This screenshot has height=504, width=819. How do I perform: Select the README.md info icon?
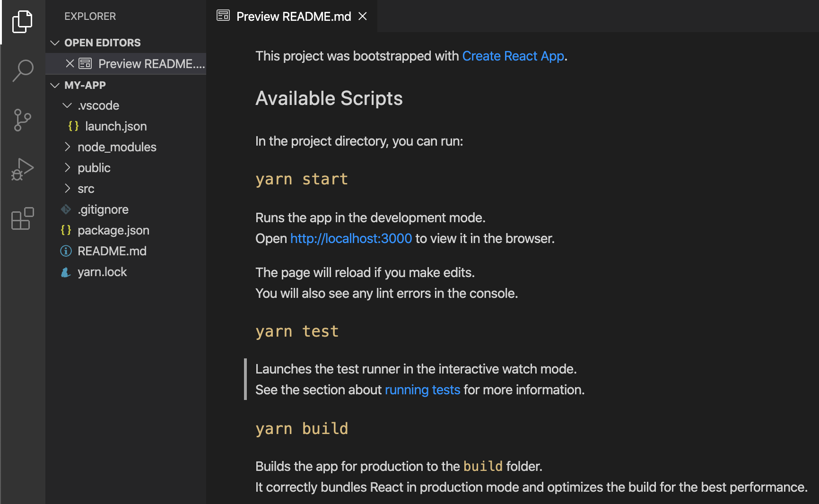66,251
